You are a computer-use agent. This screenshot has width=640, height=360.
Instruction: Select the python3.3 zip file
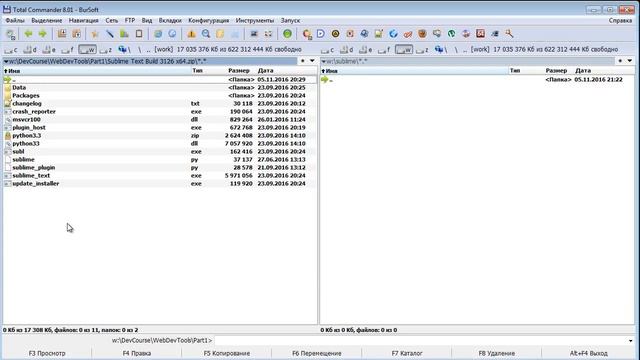160,136
